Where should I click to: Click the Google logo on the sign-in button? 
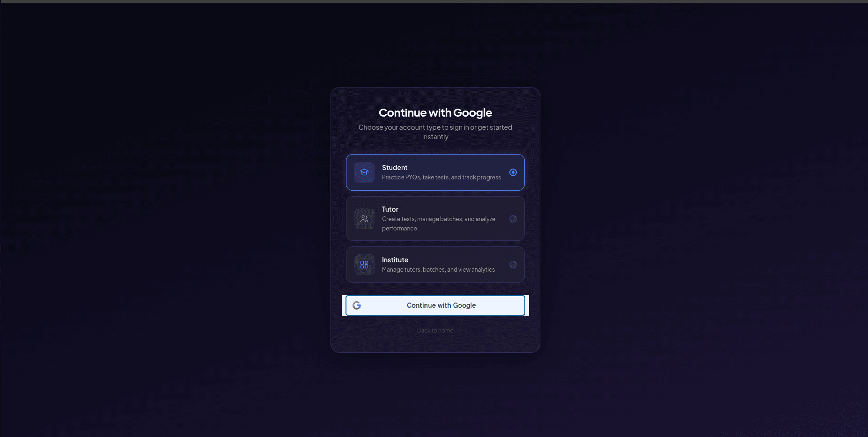[x=358, y=305]
